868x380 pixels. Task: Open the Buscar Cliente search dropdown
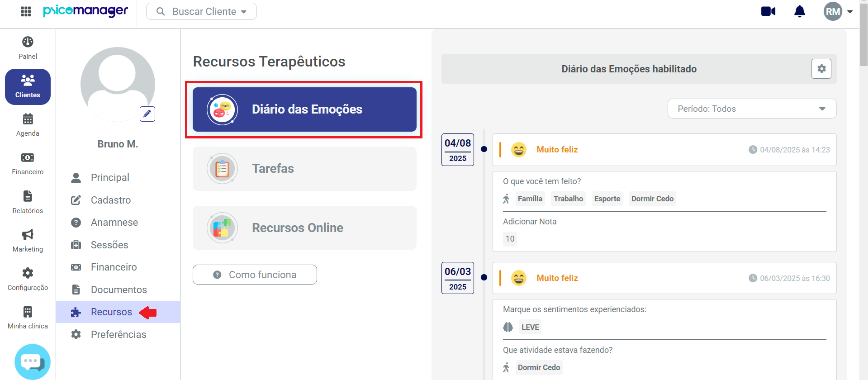(201, 11)
